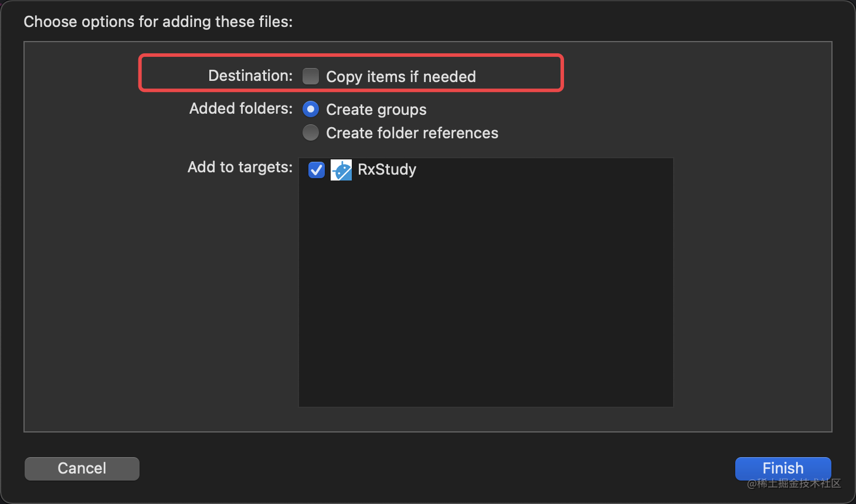Click the Create folder references label
856x504 pixels.
pos(412,133)
